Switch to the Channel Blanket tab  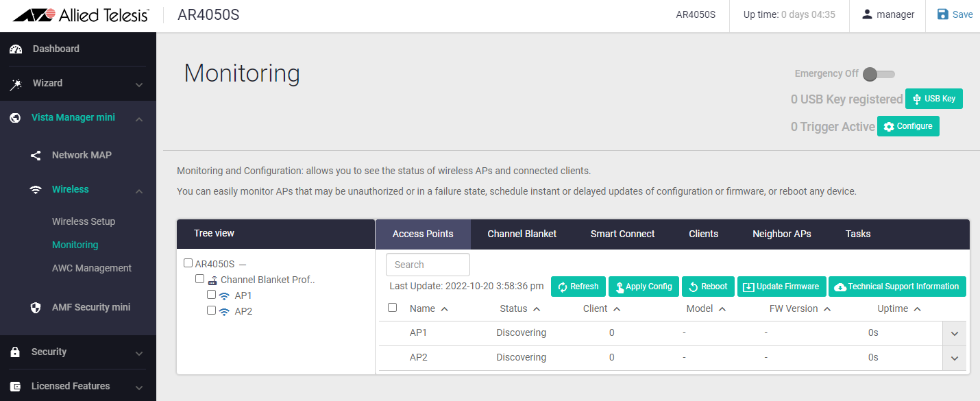pos(522,234)
